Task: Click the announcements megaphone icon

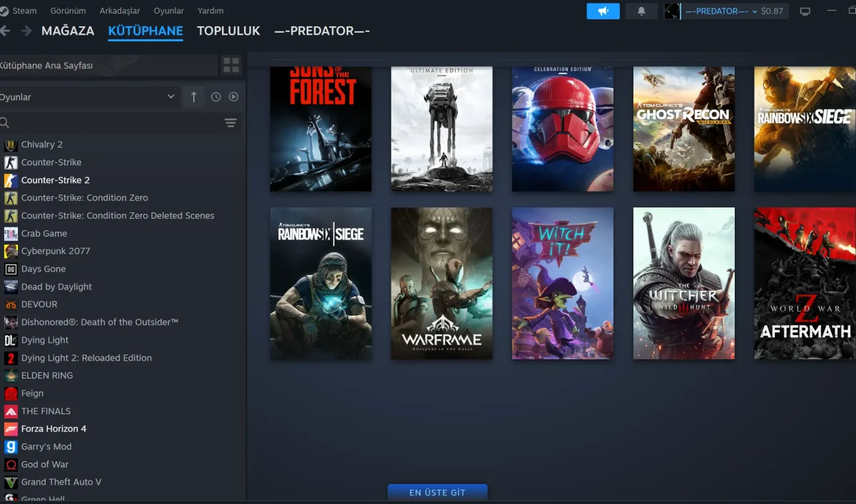Action: point(603,11)
